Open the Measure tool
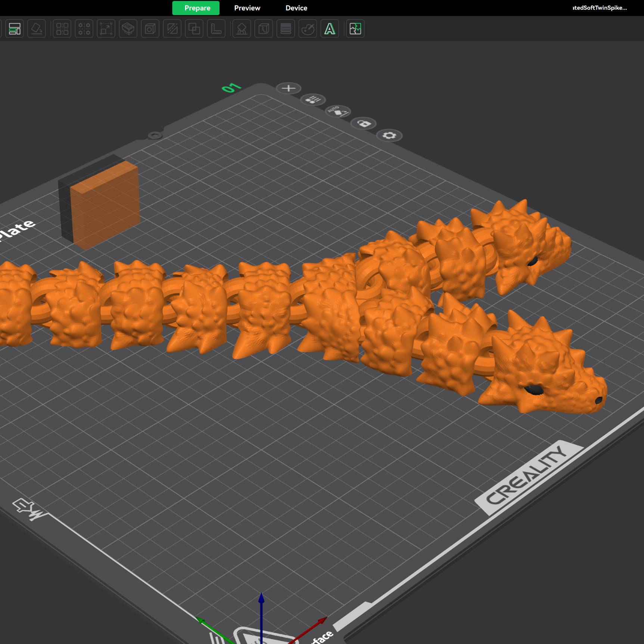644x644 pixels. [217, 29]
